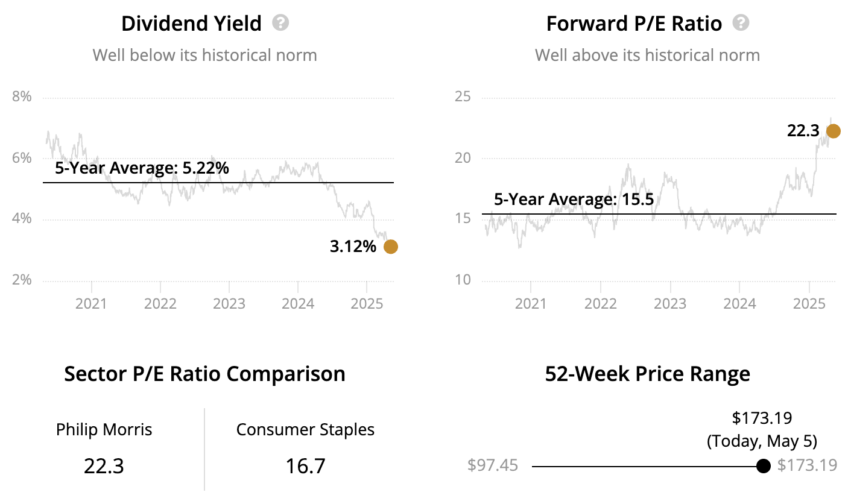Click the Philip Morris P/E value 22.3

tap(104, 465)
